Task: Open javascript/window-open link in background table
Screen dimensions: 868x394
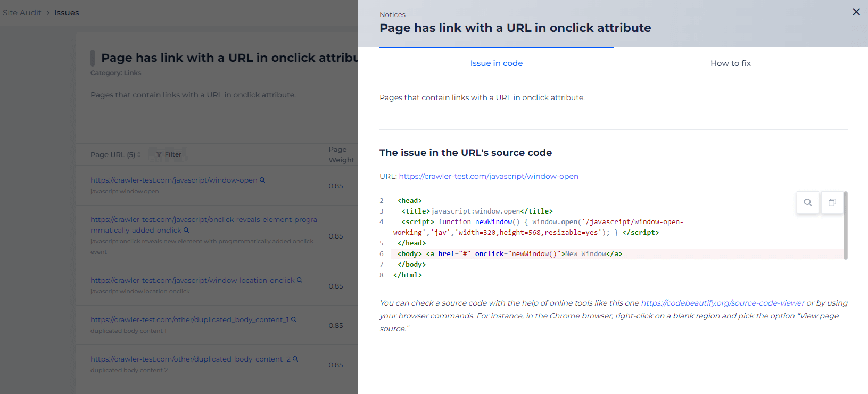Action: [173, 180]
